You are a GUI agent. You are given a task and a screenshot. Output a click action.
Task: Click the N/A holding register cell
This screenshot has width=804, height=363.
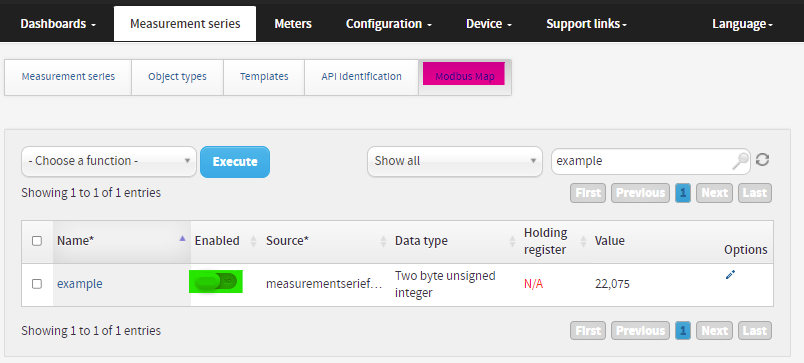pos(533,285)
